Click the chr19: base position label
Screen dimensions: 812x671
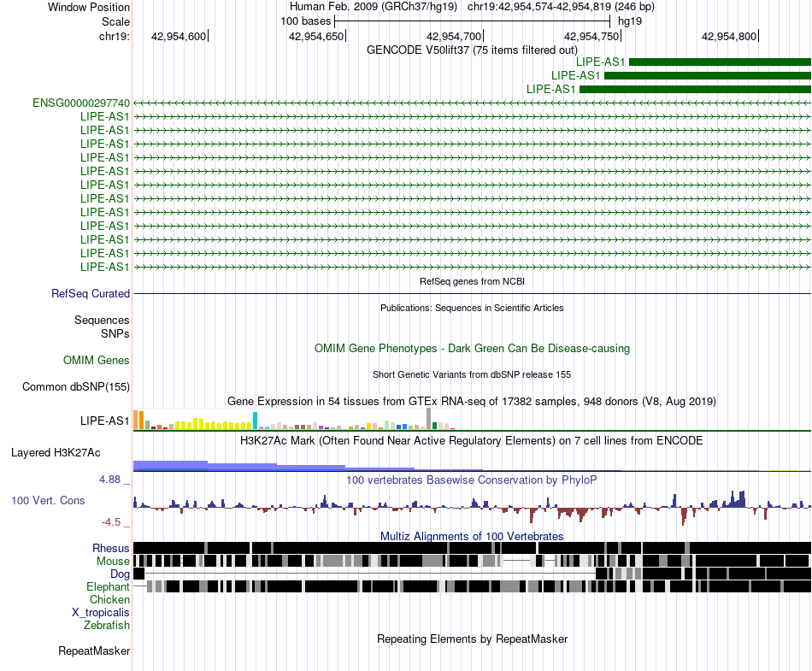pyautogui.click(x=115, y=36)
